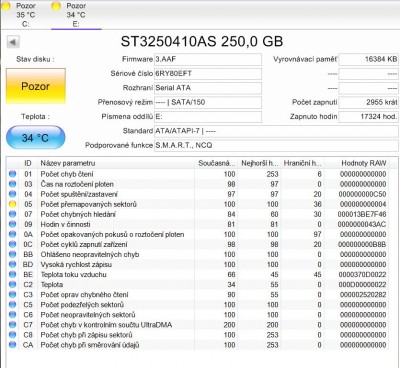Screen dimensions: 400x368
Task: Click the Standard field ATA/ATAPI-7
Action: (x=276, y=131)
